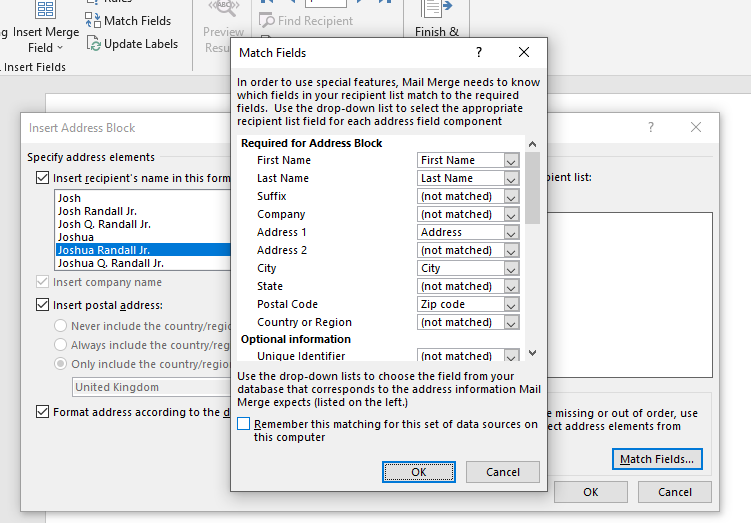751x523 pixels.
Task: Uncheck Insert recipient's name checkbox
Action: [42, 178]
